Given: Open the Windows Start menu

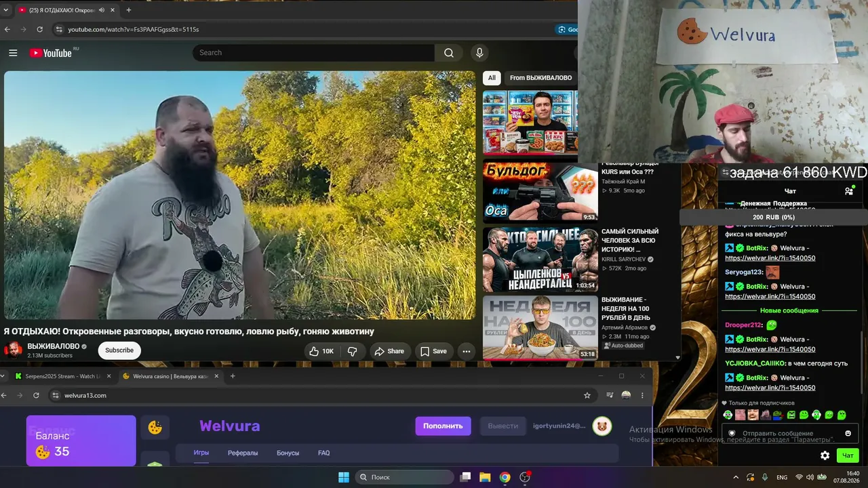Looking at the screenshot, I should click(x=344, y=477).
